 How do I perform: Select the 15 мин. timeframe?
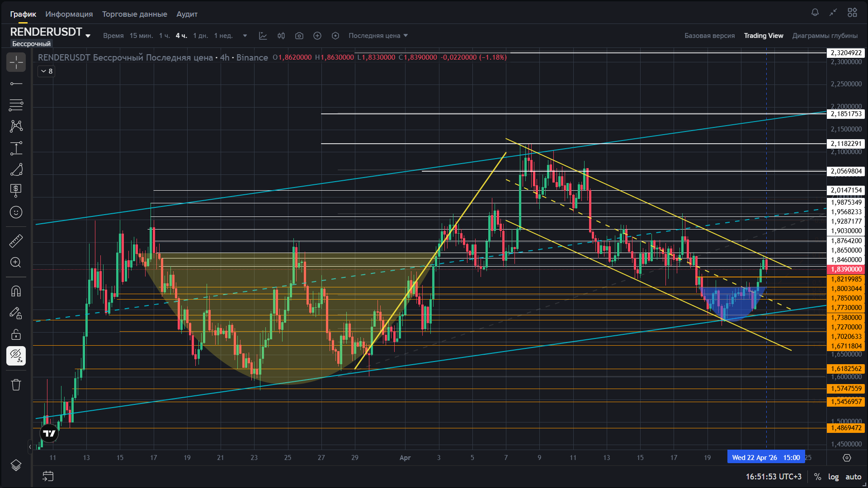(141, 36)
